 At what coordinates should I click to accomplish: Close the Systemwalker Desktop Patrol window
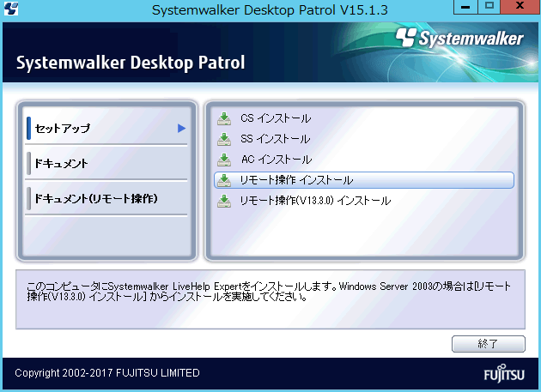(x=520, y=7)
